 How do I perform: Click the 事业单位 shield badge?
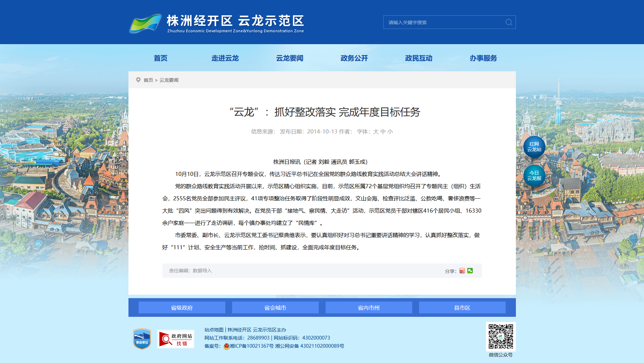click(142, 339)
